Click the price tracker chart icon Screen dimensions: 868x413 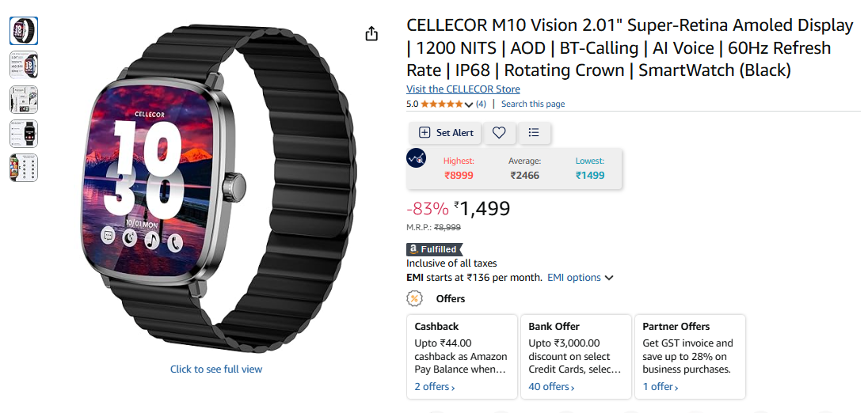[416, 158]
